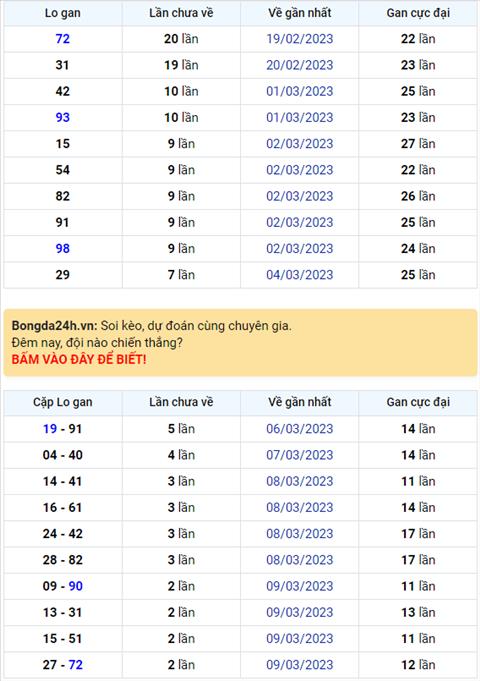Select blue number 98 in Lo gan column
This screenshot has height=681, width=480.
pyautogui.click(x=63, y=248)
